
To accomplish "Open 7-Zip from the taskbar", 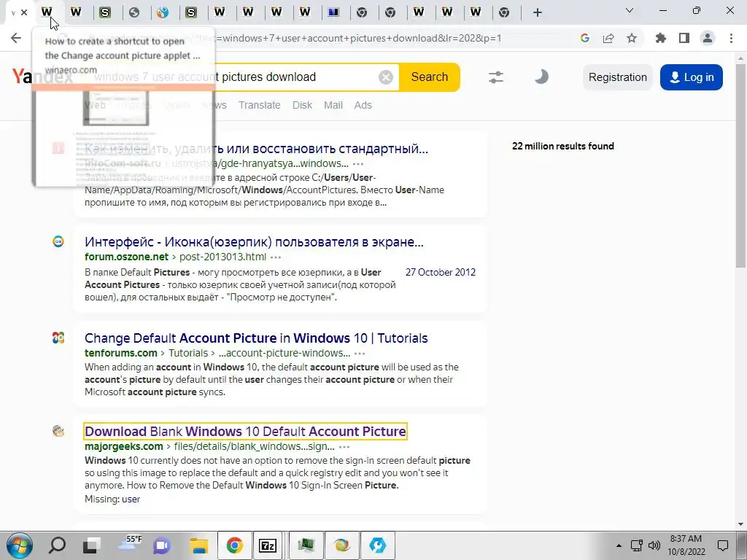I will tap(268, 545).
